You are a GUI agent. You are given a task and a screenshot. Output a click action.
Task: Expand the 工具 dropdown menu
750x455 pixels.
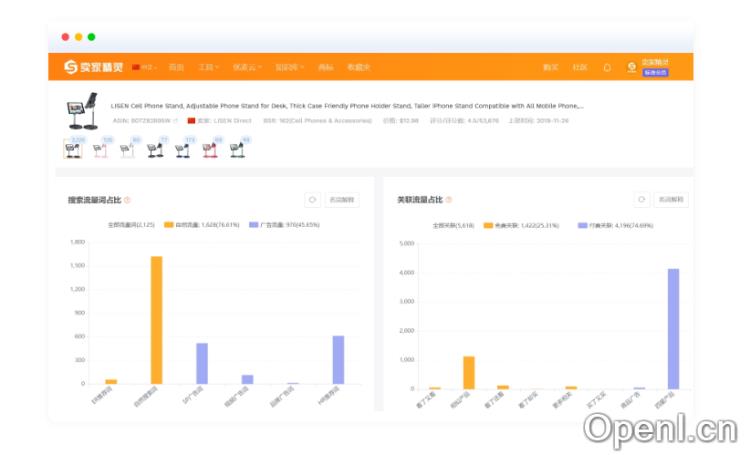click(x=208, y=67)
